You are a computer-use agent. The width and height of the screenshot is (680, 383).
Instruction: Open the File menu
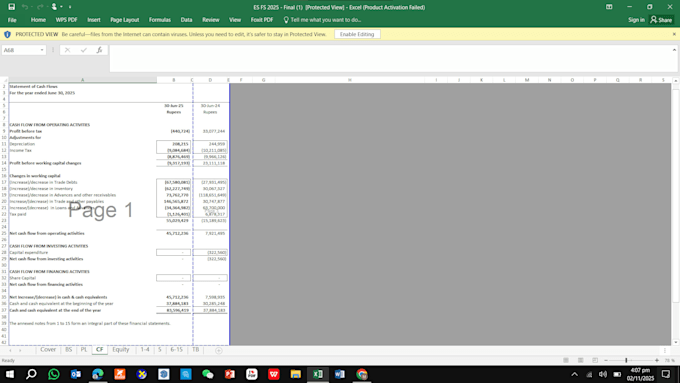(x=12, y=20)
